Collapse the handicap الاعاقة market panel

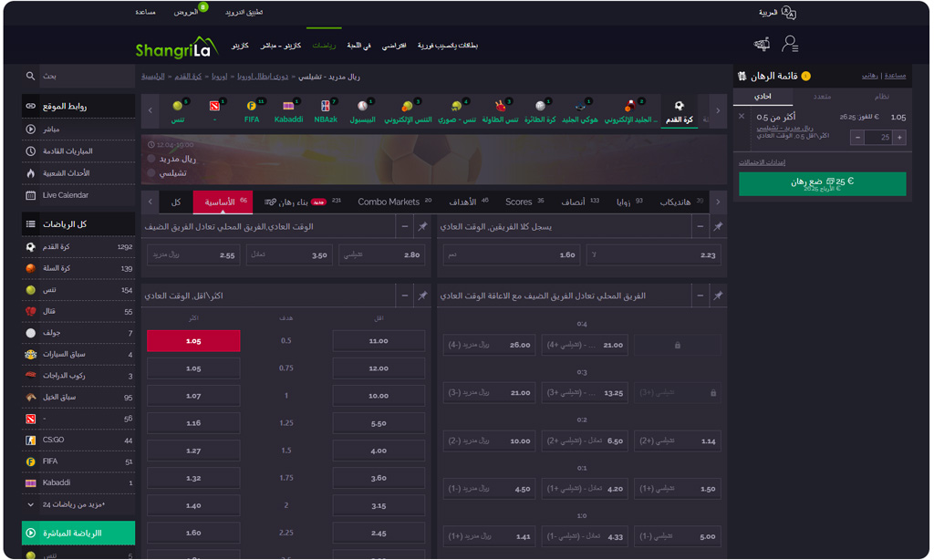(x=700, y=296)
